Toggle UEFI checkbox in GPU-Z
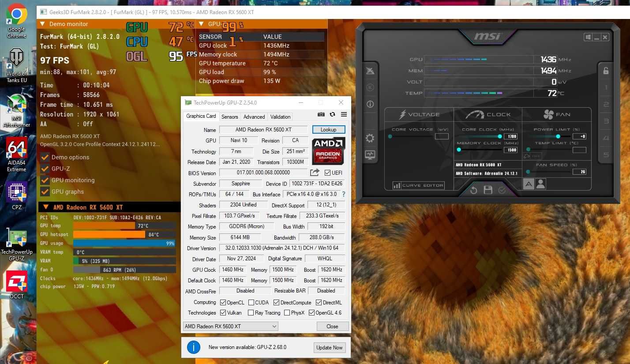This screenshot has height=364, width=630. pyautogui.click(x=327, y=173)
